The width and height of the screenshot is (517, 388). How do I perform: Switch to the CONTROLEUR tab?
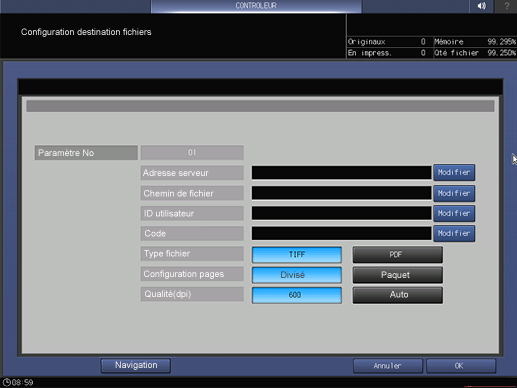coord(256,6)
